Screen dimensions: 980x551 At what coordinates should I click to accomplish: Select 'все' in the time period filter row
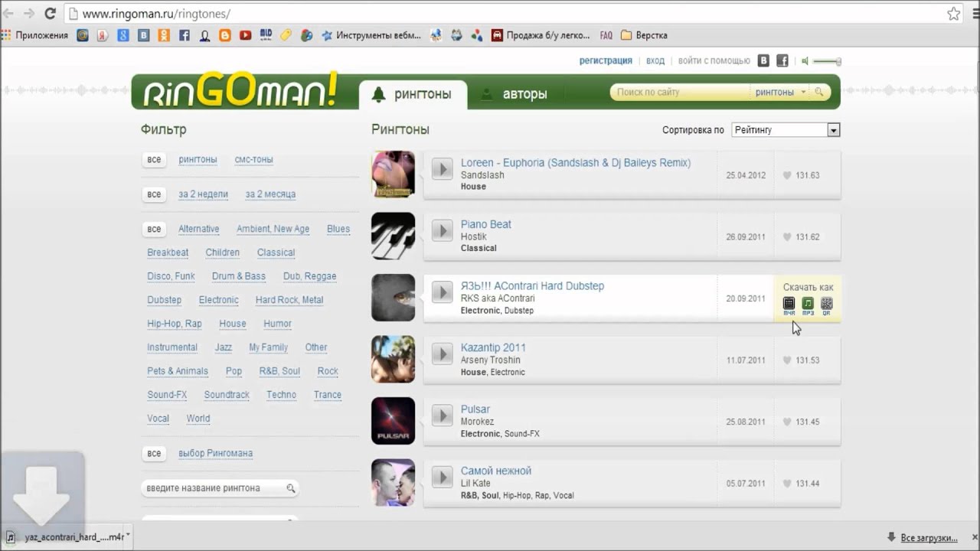pyautogui.click(x=154, y=194)
